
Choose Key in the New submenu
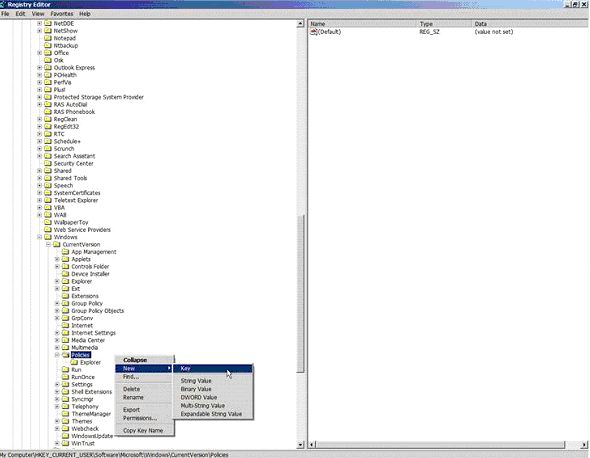[213, 368]
